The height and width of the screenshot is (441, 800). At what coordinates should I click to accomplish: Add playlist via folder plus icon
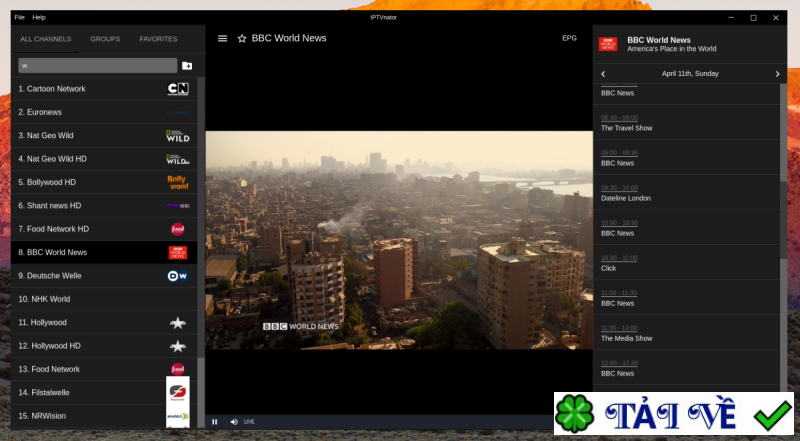click(x=187, y=66)
